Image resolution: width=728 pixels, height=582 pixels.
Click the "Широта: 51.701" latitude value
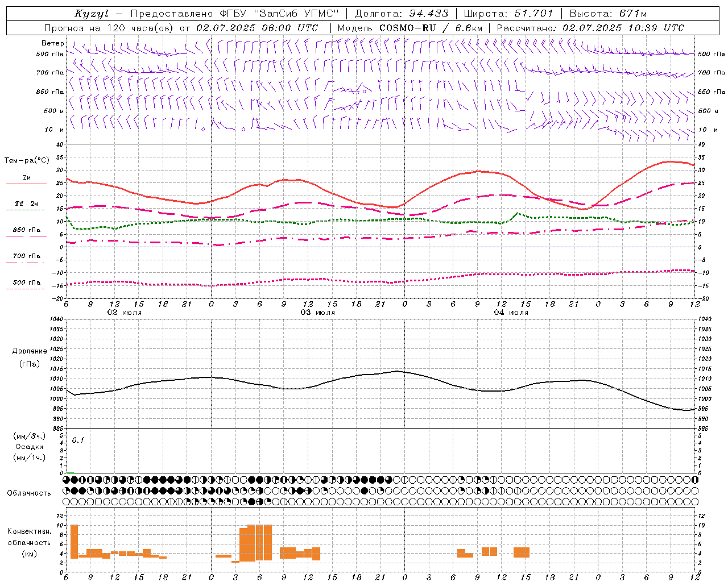click(508, 14)
